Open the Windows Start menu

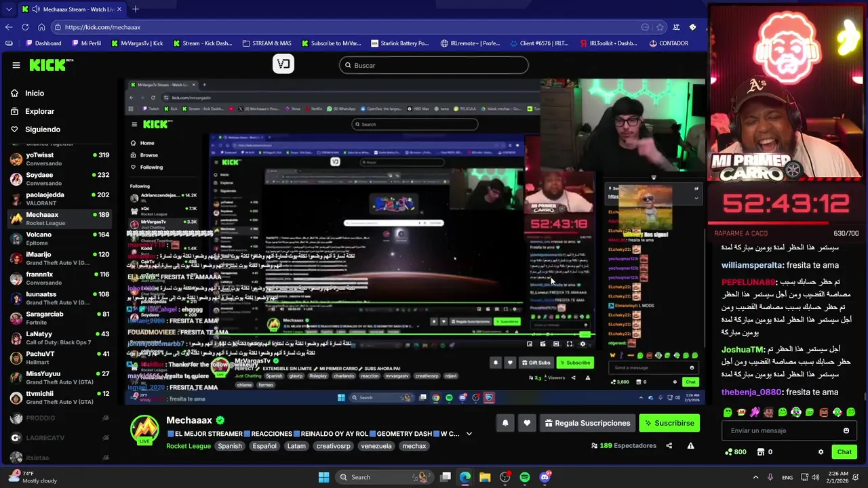coord(324,477)
